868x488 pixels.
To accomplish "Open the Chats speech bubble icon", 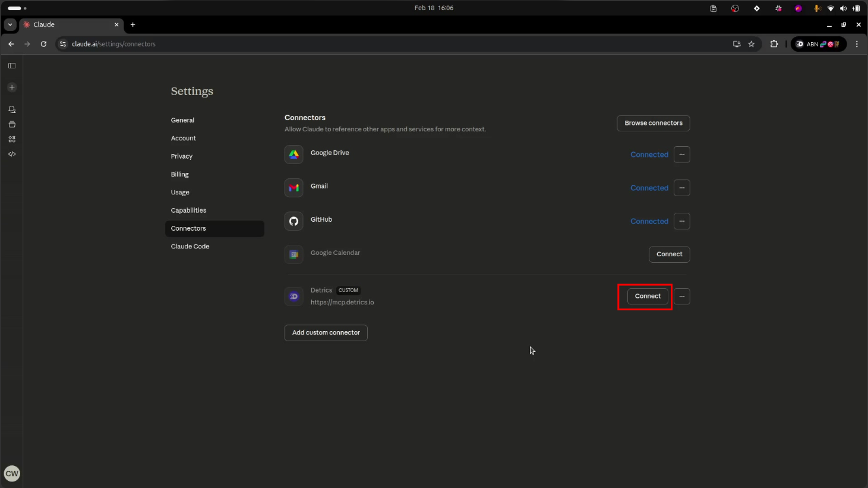I will [11, 109].
